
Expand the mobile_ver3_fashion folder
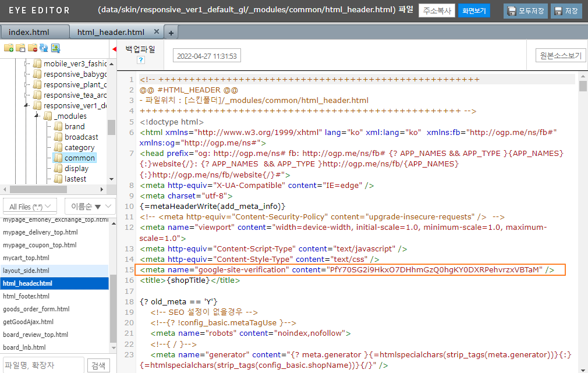point(26,64)
